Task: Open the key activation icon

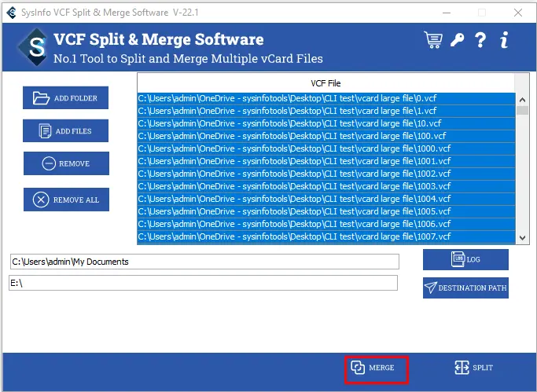Action: coord(457,40)
